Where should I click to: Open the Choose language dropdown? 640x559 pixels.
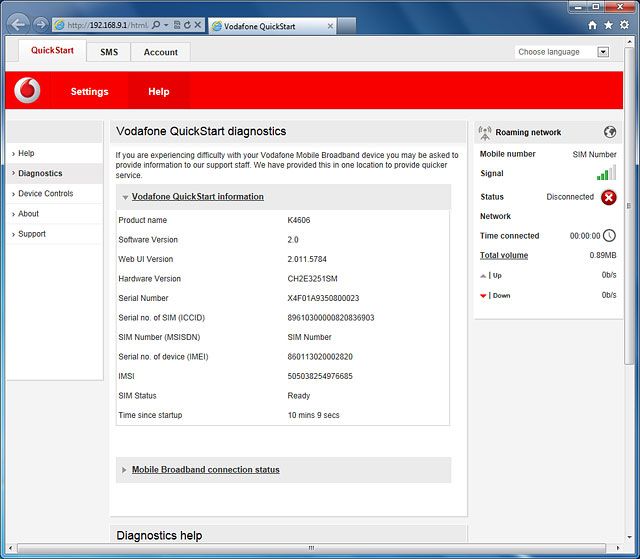click(x=562, y=52)
